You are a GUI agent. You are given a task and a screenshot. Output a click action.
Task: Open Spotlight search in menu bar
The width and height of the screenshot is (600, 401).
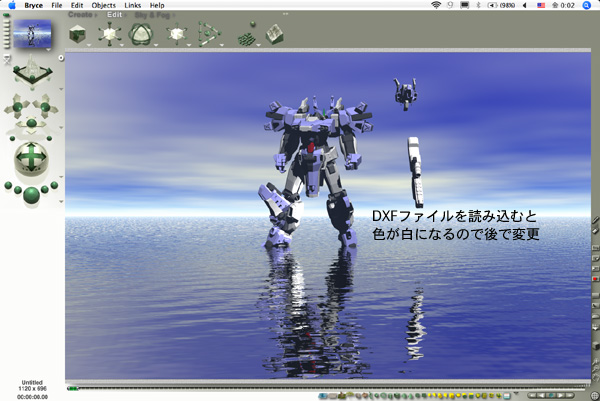coord(586,5)
